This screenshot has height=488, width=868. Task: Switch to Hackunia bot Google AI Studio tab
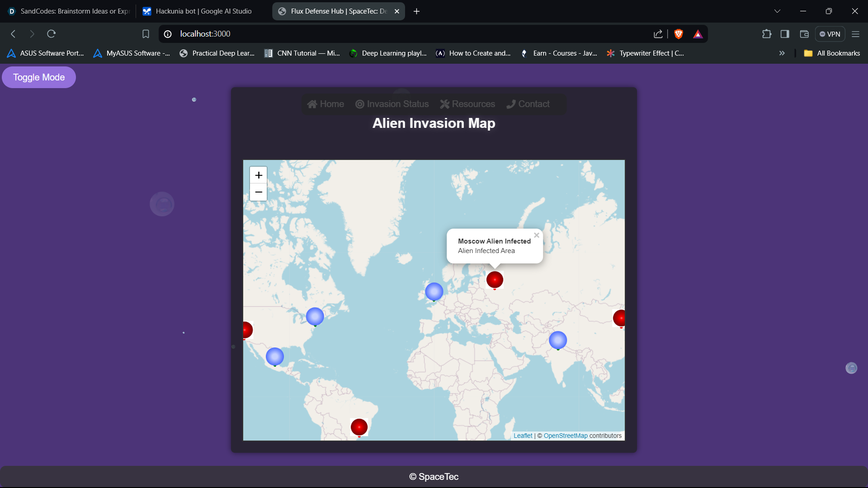click(x=203, y=11)
